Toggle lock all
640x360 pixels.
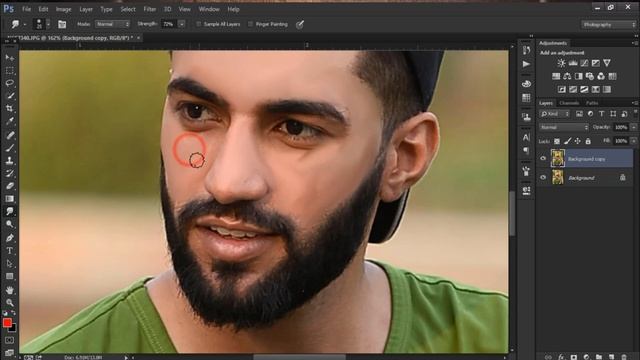coord(588,141)
